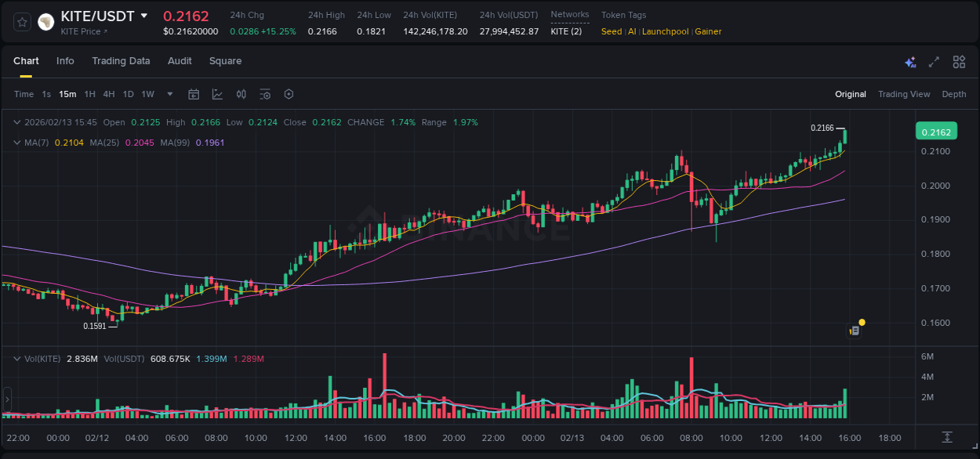The width and height of the screenshot is (980, 459).
Task: Expand the chart with the fullscreen arrows icon
Action: pyautogui.click(x=934, y=61)
